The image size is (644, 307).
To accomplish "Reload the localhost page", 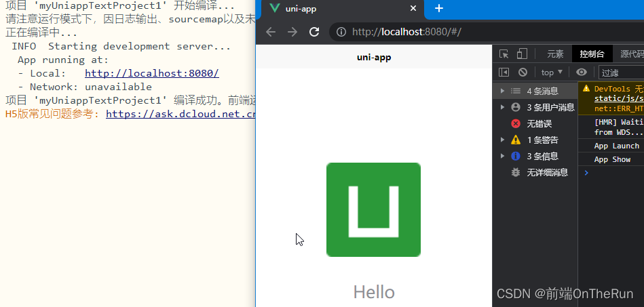I will click(x=314, y=32).
